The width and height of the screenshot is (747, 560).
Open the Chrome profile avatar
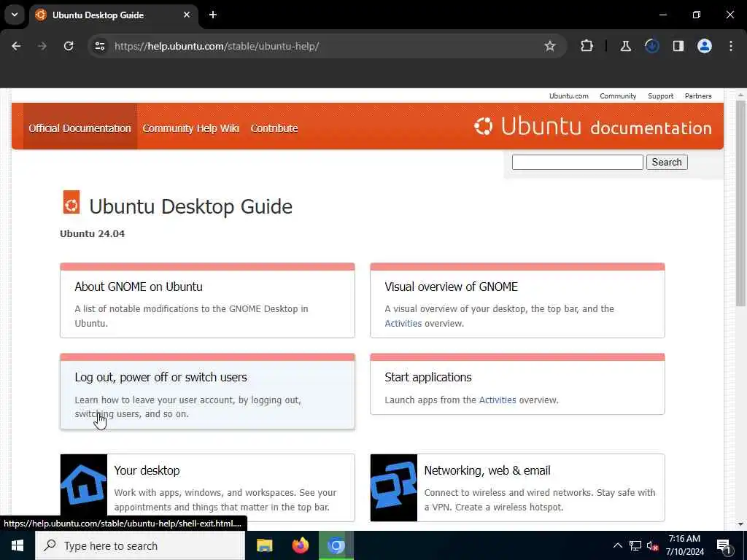(704, 46)
